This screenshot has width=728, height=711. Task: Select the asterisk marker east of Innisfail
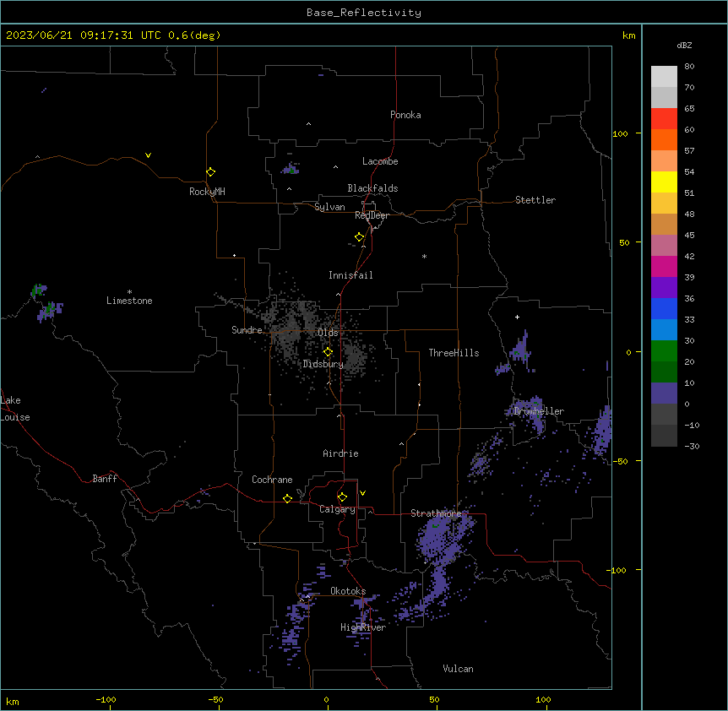[424, 256]
